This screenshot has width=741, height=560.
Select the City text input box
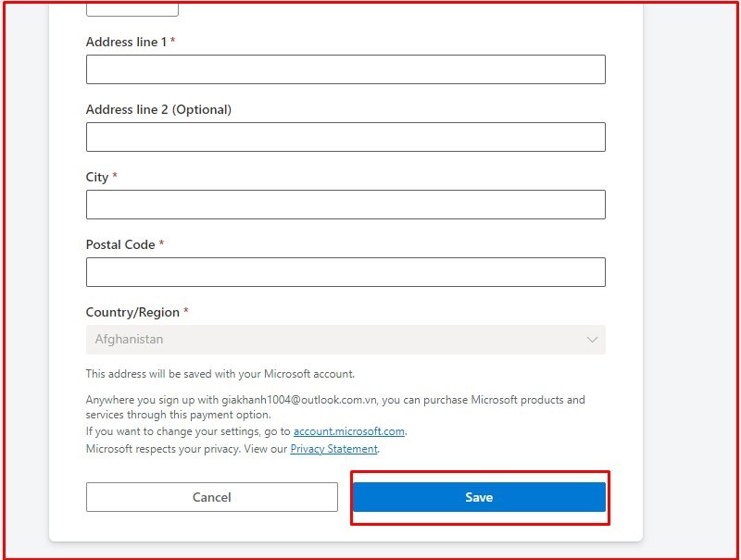tap(345, 205)
